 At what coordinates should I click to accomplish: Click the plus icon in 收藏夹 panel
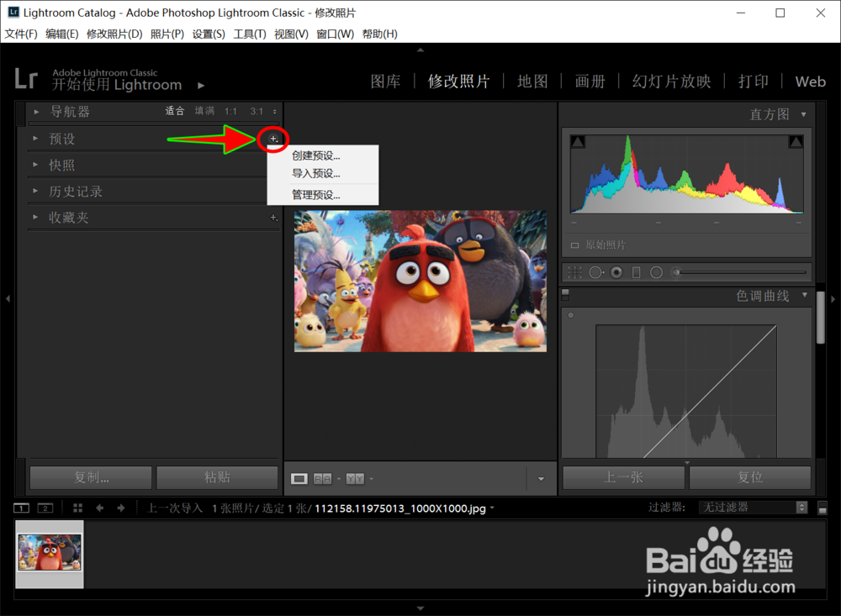(x=273, y=217)
